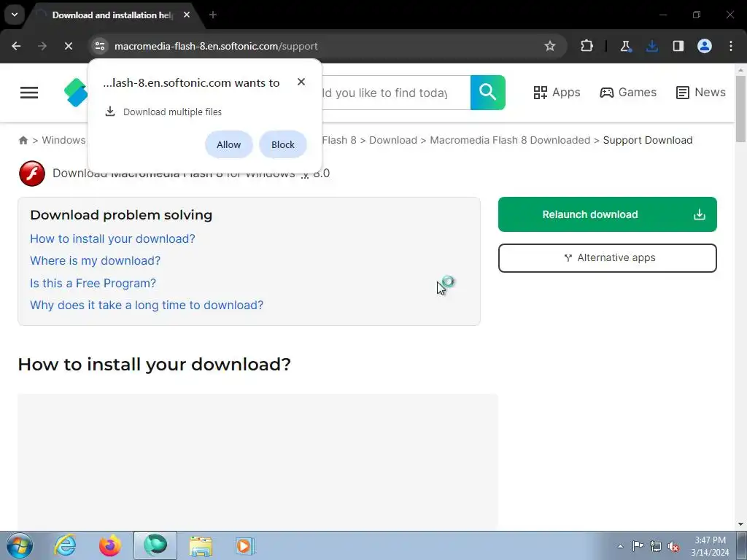Show Chrome downloads tray
The image size is (747, 560).
coord(651,46)
